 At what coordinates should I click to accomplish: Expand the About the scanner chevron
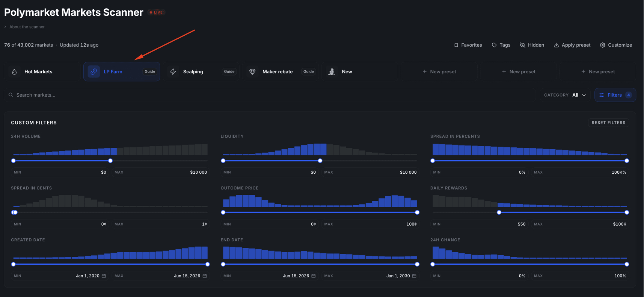coord(5,27)
